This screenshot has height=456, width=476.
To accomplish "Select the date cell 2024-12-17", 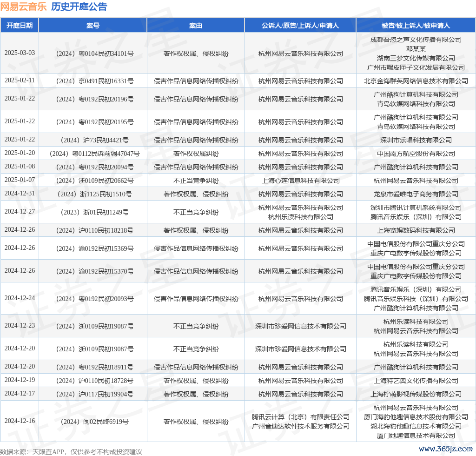I will [20, 394].
